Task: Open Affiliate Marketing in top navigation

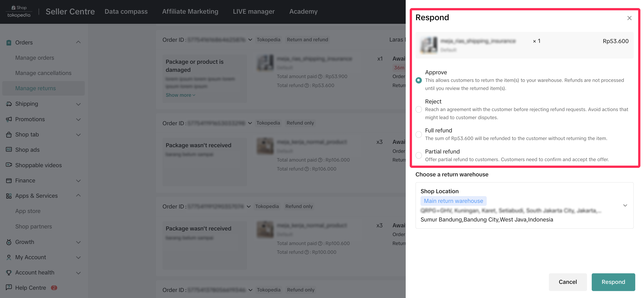Action: 190,11
